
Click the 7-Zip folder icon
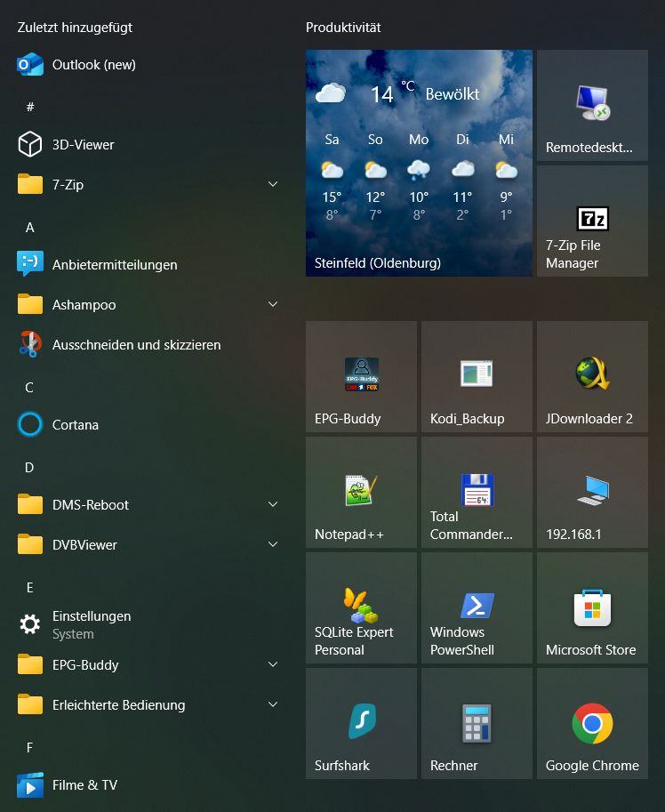(30, 184)
